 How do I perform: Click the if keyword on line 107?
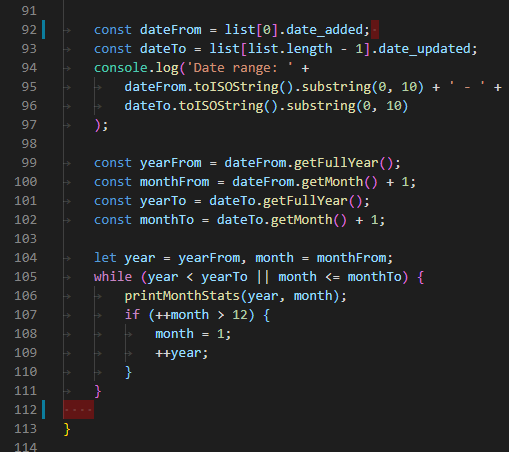click(x=132, y=315)
